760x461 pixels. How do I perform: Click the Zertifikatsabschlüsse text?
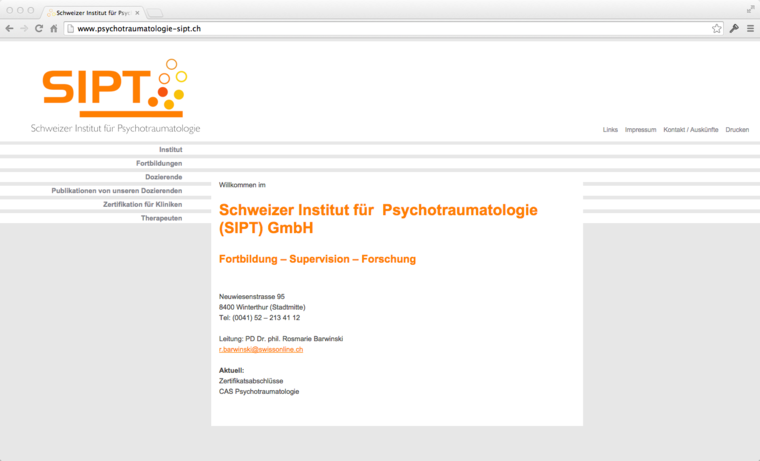(x=251, y=381)
